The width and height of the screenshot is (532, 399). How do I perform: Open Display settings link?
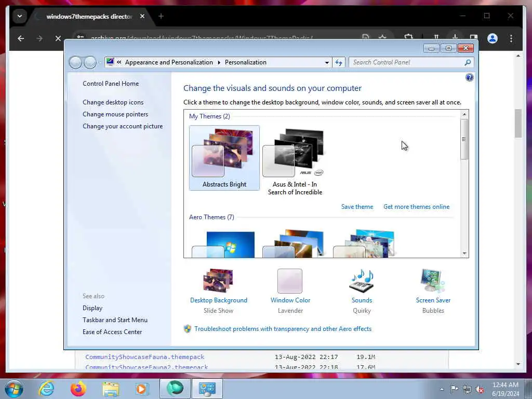92,308
